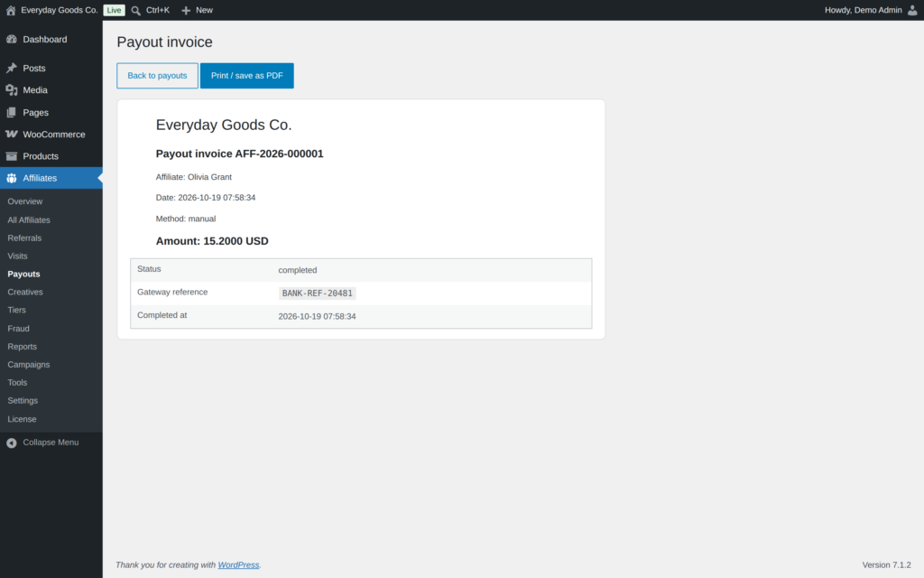Click the Media icon in sidebar
924x578 pixels.
11,89
